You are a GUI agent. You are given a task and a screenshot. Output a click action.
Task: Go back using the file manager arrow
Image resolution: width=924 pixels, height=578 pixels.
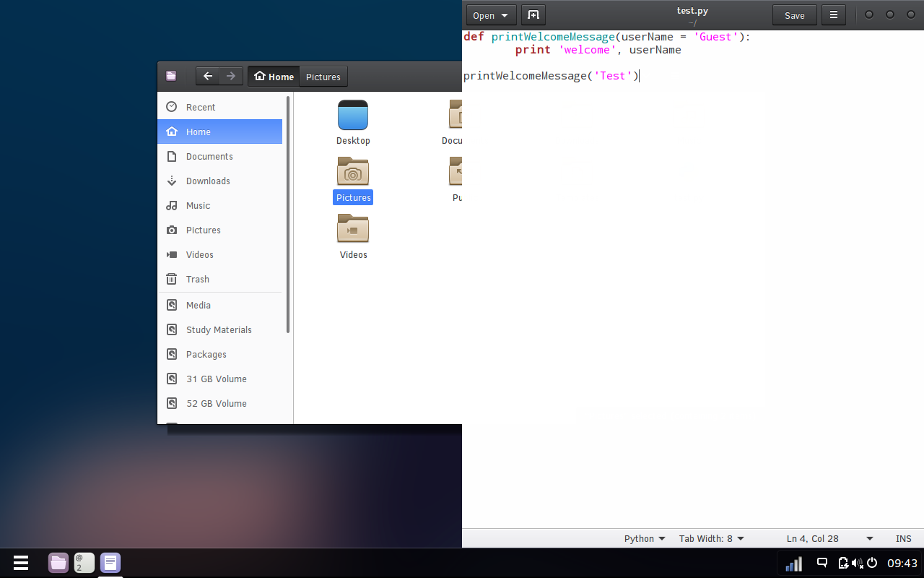(208, 77)
